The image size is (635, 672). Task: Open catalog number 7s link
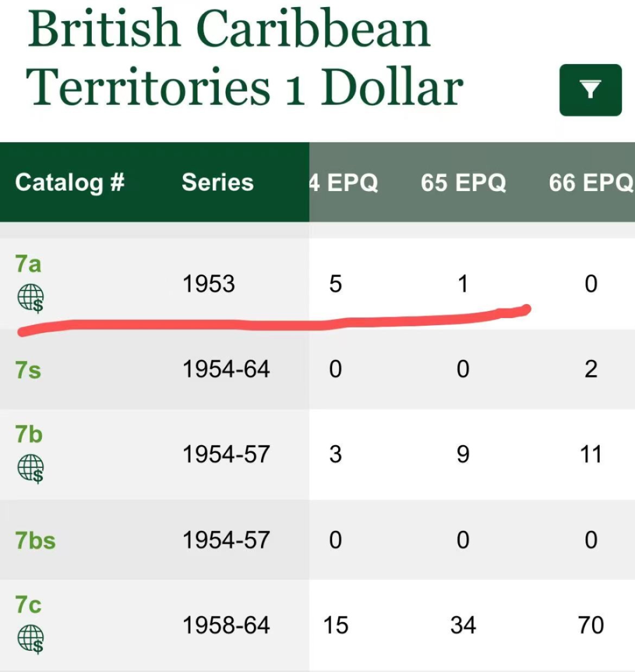pos(28,370)
